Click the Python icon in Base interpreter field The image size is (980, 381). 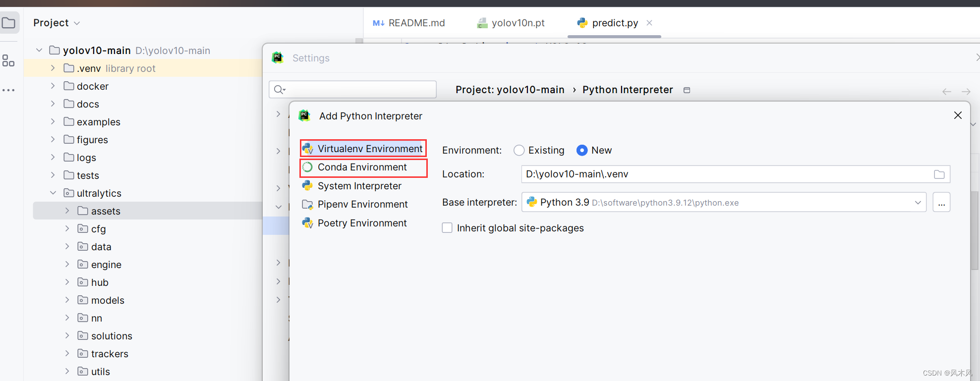coord(532,202)
